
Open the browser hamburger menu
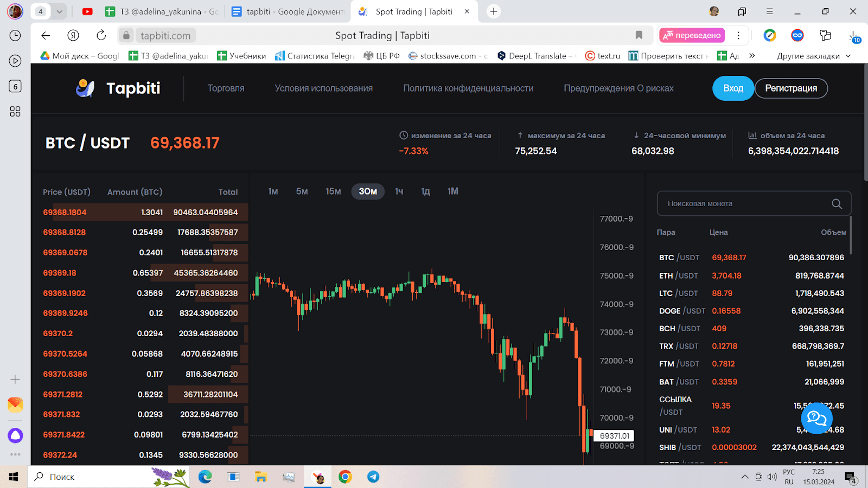(769, 11)
